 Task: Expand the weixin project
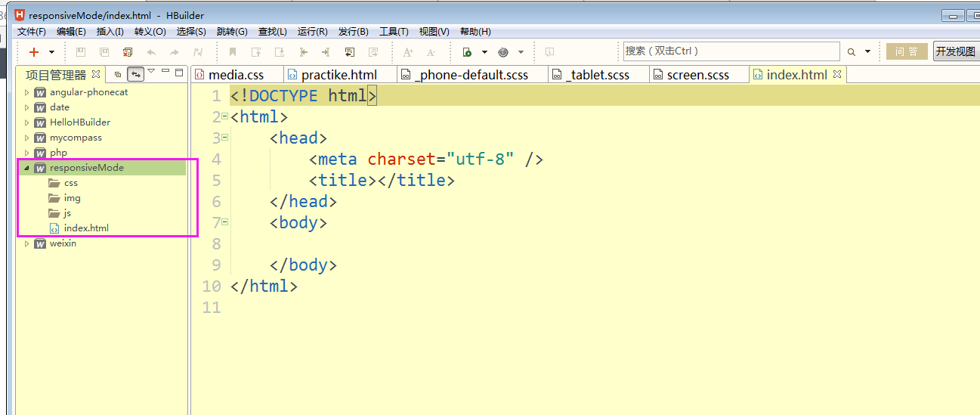(x=27, y=243)
